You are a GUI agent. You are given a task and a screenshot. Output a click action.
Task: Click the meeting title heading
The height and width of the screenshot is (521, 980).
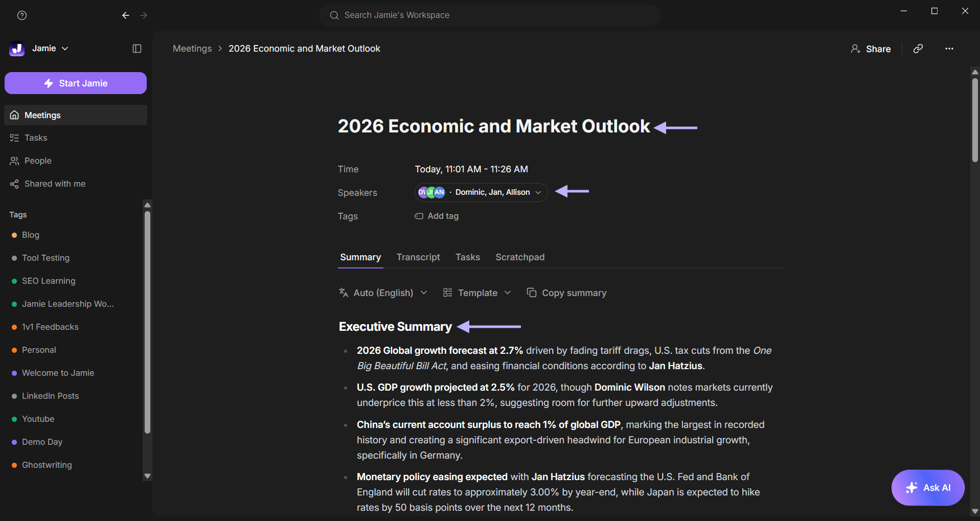point(494,126)
